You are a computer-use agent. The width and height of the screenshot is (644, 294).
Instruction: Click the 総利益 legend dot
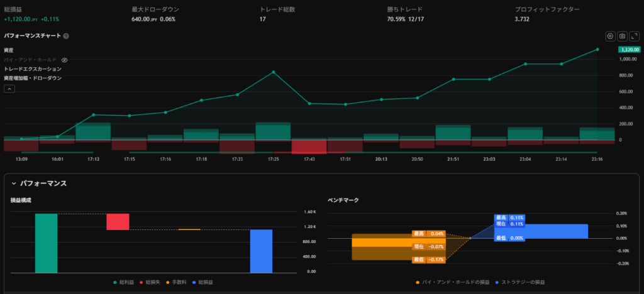coord(114,283)
